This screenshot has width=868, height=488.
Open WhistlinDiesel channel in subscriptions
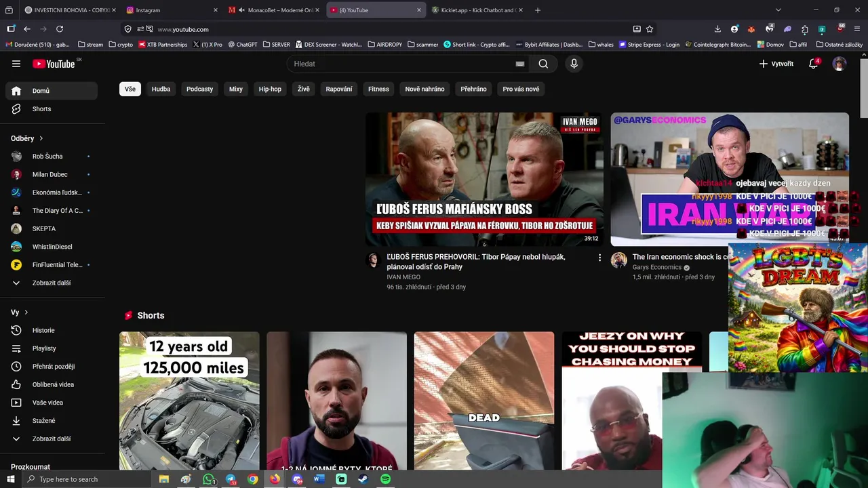[52, 247]
